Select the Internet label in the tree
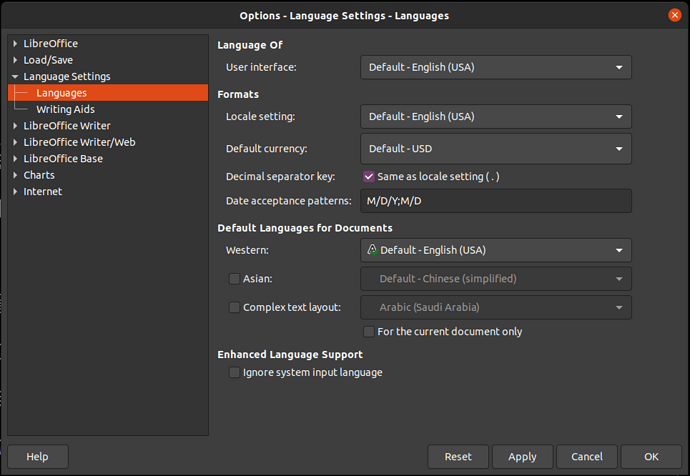This screenshot has width=690, height=476. coord(43,191)
